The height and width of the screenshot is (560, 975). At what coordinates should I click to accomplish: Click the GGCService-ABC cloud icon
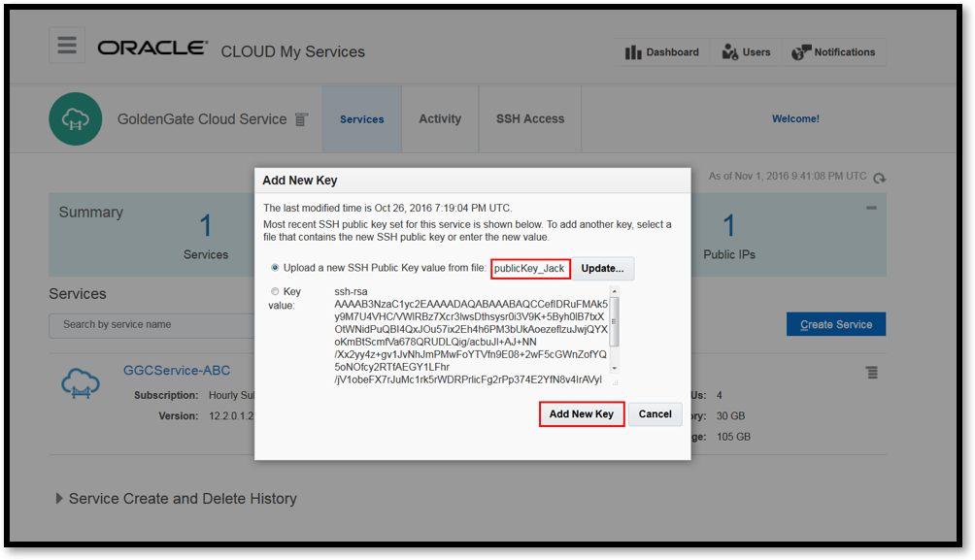(x=81, y=383)
